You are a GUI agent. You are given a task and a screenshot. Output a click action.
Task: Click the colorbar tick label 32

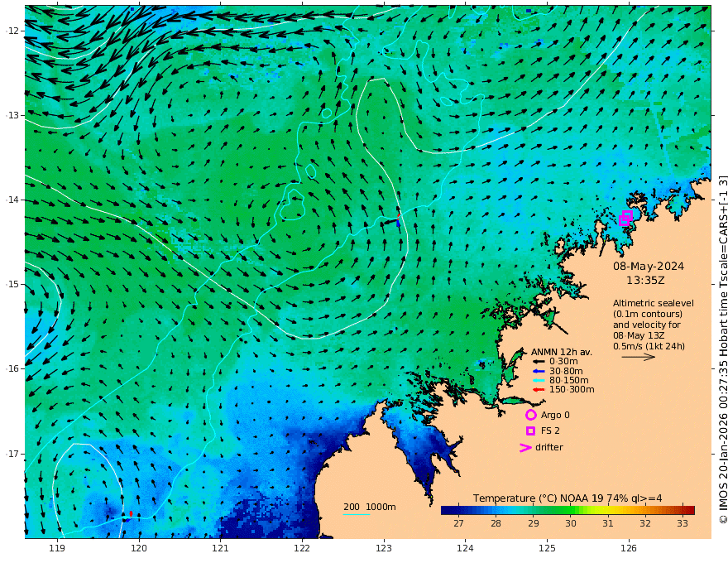coord(645,523)
